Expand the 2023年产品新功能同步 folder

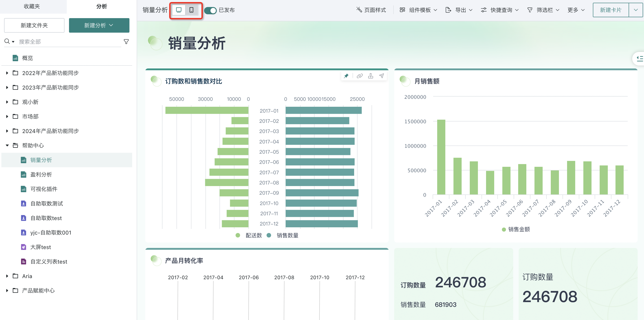pos(7,87)
